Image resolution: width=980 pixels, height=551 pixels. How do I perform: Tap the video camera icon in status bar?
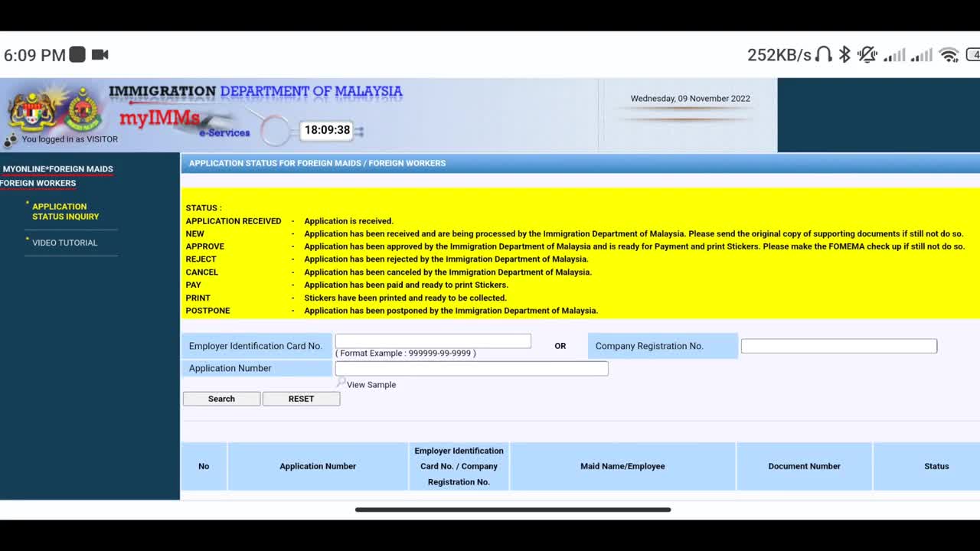100,54
